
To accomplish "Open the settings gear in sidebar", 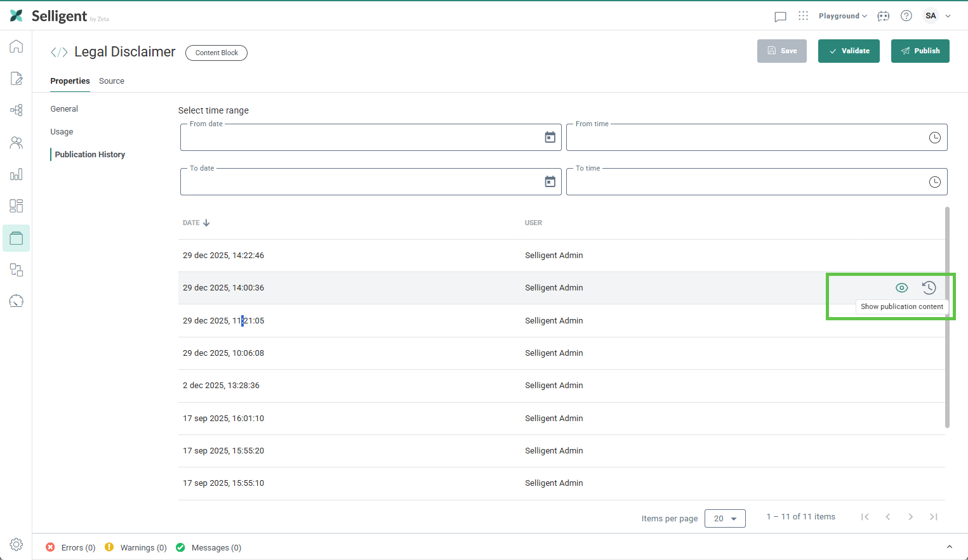I will click(17, 544).
